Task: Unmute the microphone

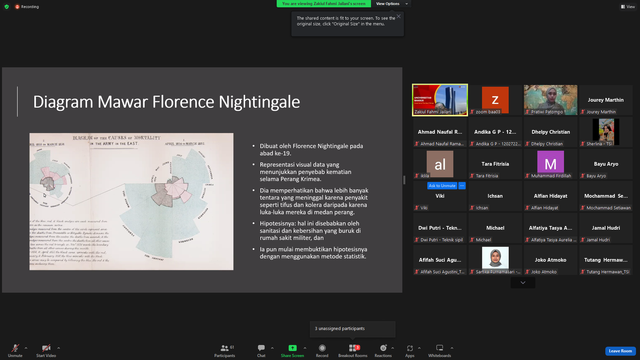Action: coord(15,350)
